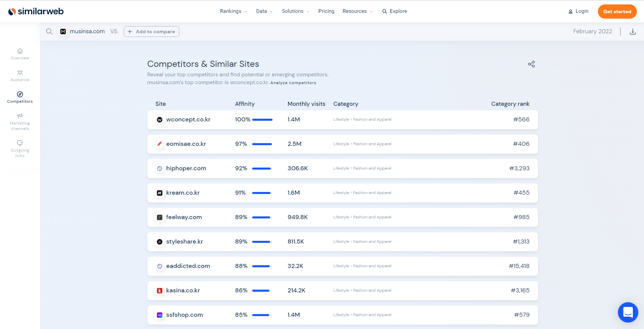The image size is (644, 329).
Task: Click the February 2022 date label
Action: click(x=592, y=31)
